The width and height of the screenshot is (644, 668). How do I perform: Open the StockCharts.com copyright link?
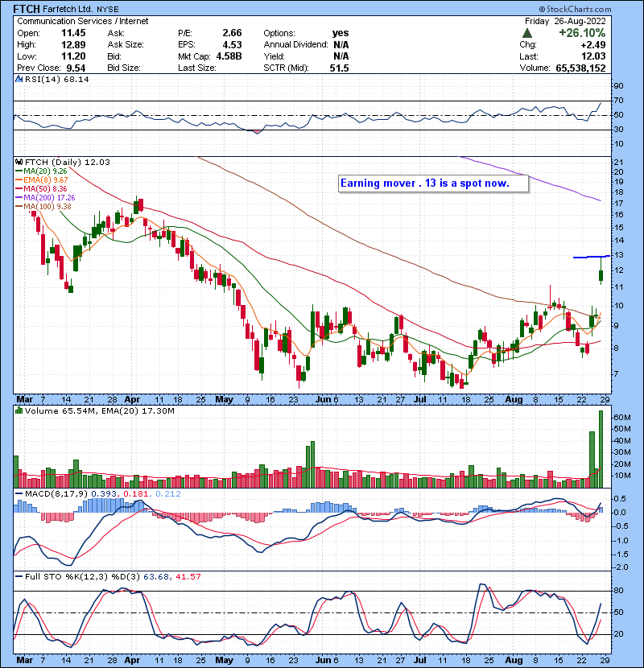(x=576, y=9)
